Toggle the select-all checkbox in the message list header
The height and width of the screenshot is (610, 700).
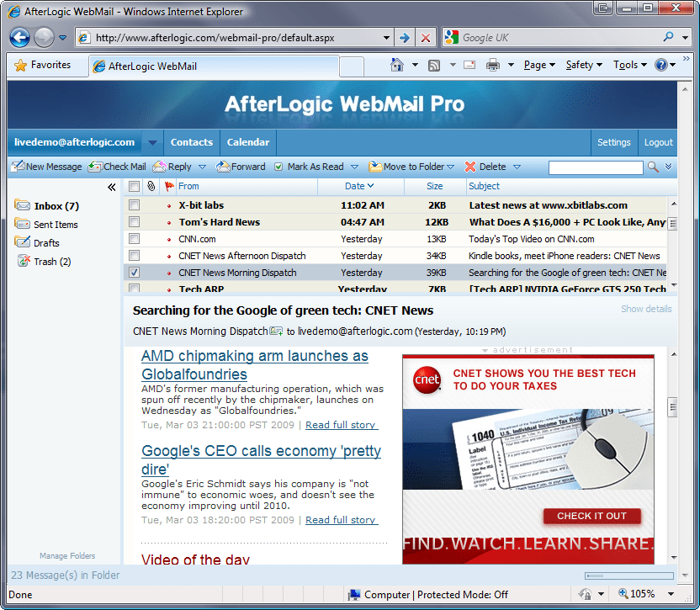click(x=132, y=187)
